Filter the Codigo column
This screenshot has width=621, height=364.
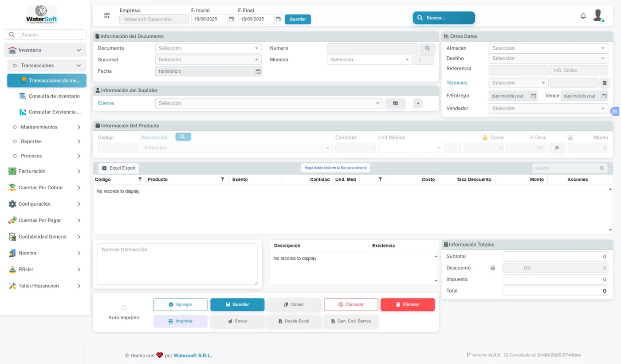point(140,180)
